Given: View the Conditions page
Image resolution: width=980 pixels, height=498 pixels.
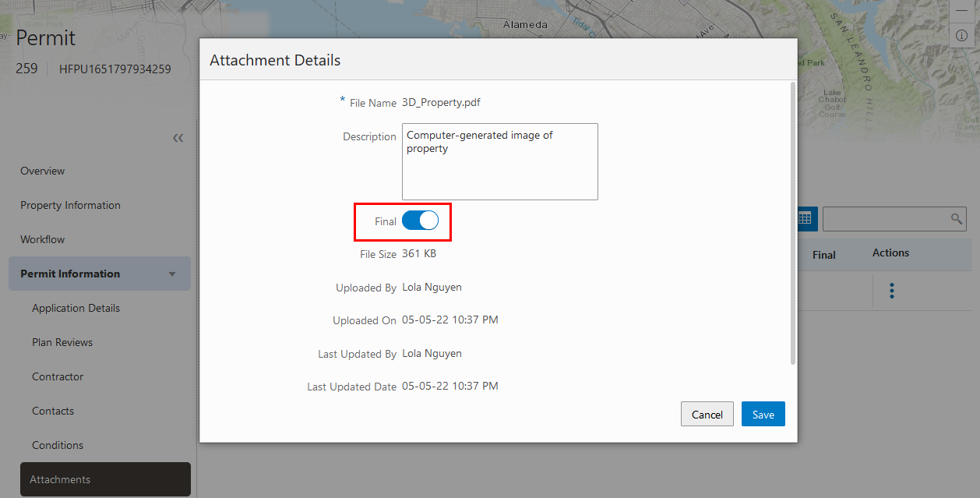Looking at the screenshot, I should 58,445.
